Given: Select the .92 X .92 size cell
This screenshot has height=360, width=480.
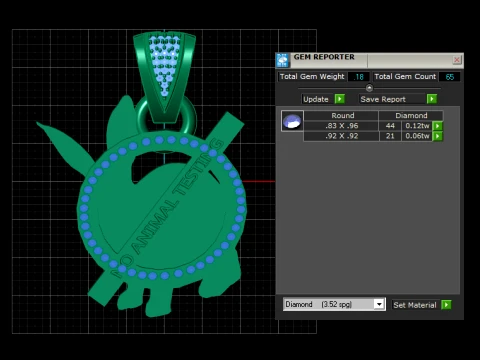Looking at the screenshot, I should tap(341, 136).
